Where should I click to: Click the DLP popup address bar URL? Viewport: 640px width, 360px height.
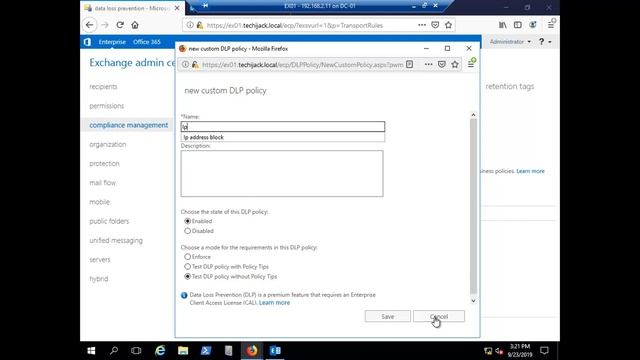click(x=302, y=64)
